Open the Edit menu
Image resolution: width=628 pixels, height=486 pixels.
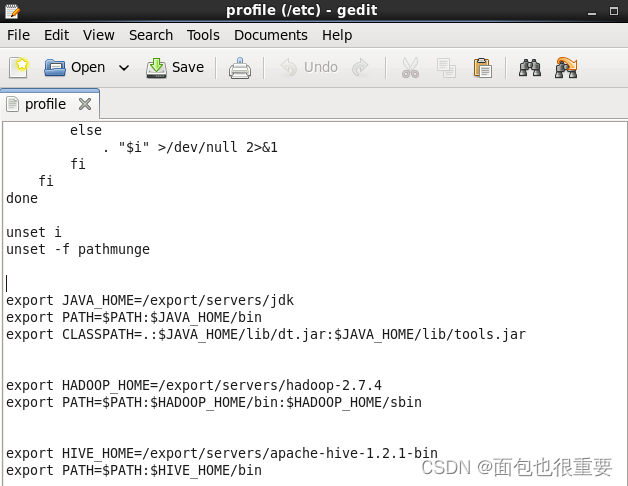click(x=56, y=35)
